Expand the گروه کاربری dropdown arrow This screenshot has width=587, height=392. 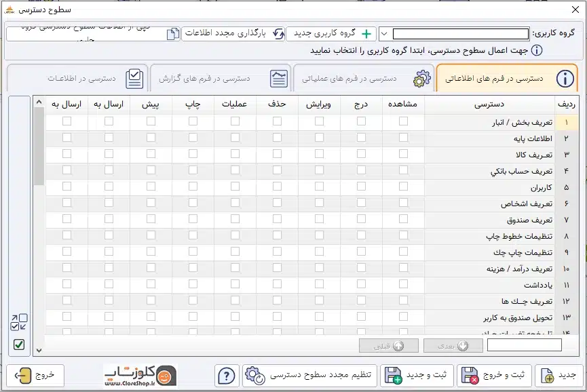(384, 34)
